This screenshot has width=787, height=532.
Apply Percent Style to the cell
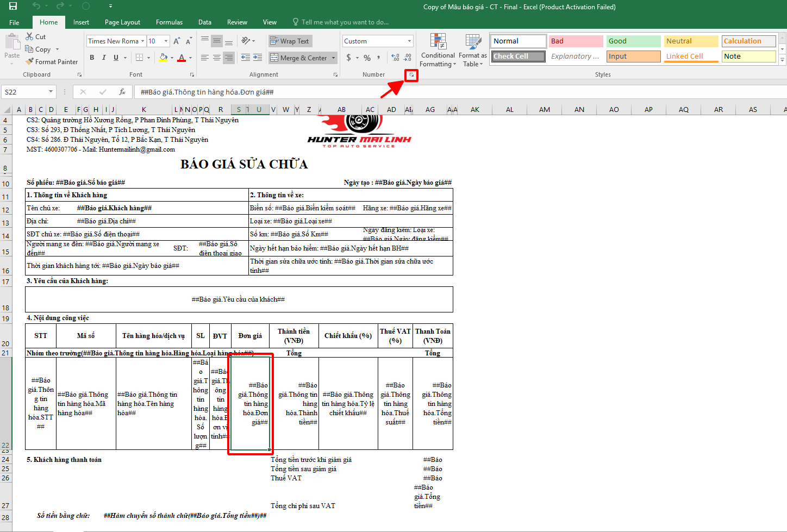(367, 58)
